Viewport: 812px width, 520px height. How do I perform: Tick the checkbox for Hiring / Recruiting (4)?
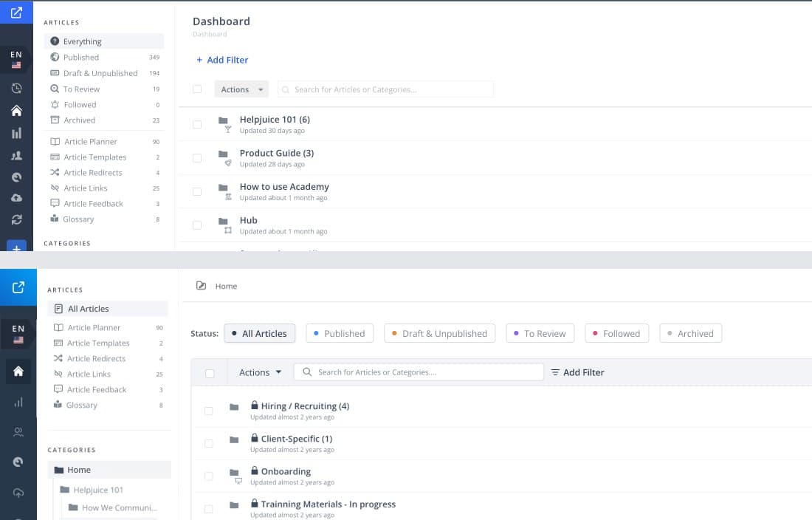pyautogui.click(x=209, y=411)
